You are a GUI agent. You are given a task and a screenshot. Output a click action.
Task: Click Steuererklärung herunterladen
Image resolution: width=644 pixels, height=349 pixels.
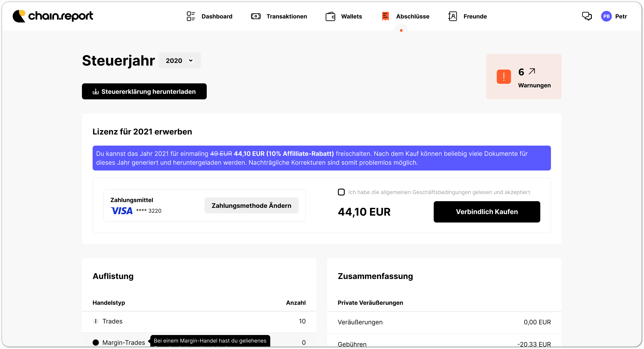[x=144, y=91]
